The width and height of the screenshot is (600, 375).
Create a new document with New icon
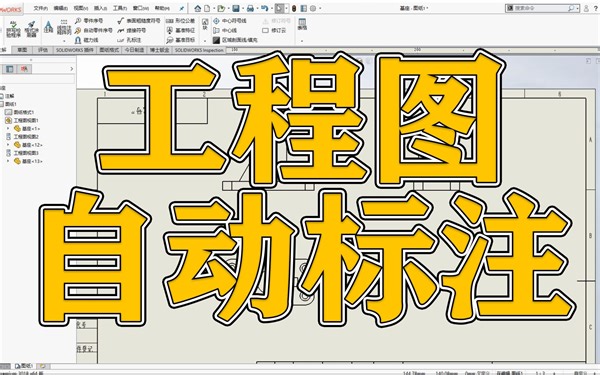click(x=207, y=8)
